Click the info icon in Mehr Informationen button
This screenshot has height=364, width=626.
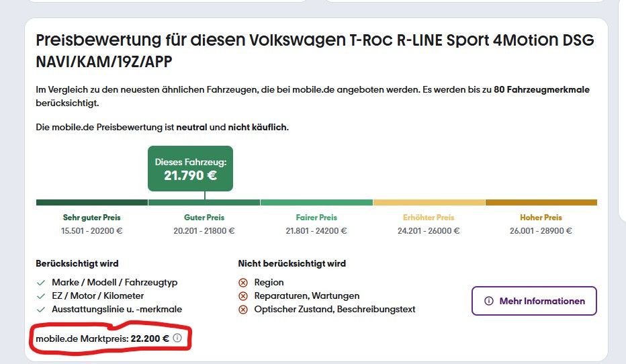(489, 301)
